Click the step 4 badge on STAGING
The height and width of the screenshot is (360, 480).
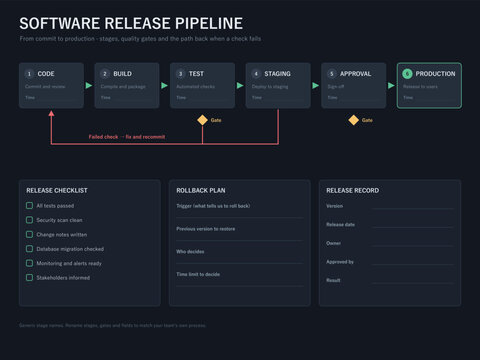[x=256, y=74]
